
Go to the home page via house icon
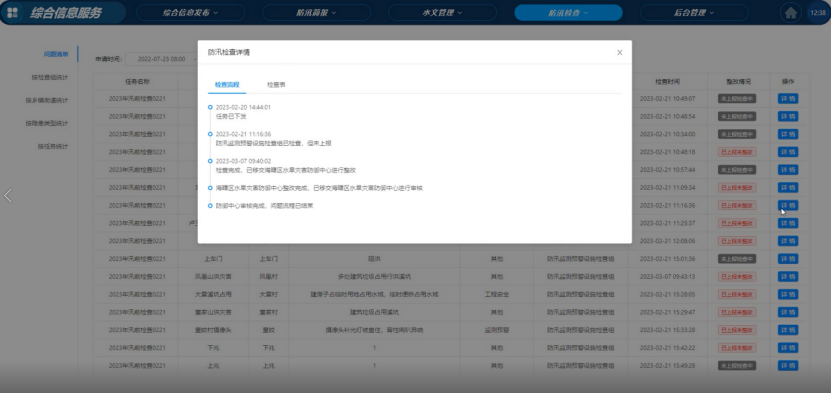791,13
